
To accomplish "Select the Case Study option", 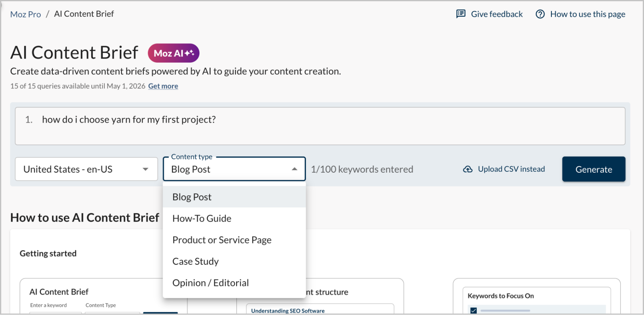I will 234,261.
